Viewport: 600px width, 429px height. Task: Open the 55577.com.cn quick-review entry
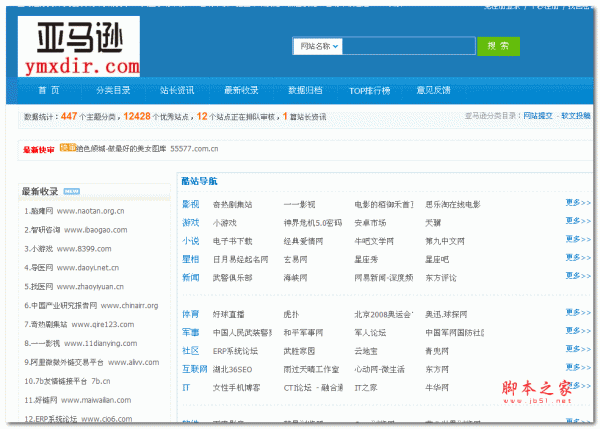[x=147, y=148]
